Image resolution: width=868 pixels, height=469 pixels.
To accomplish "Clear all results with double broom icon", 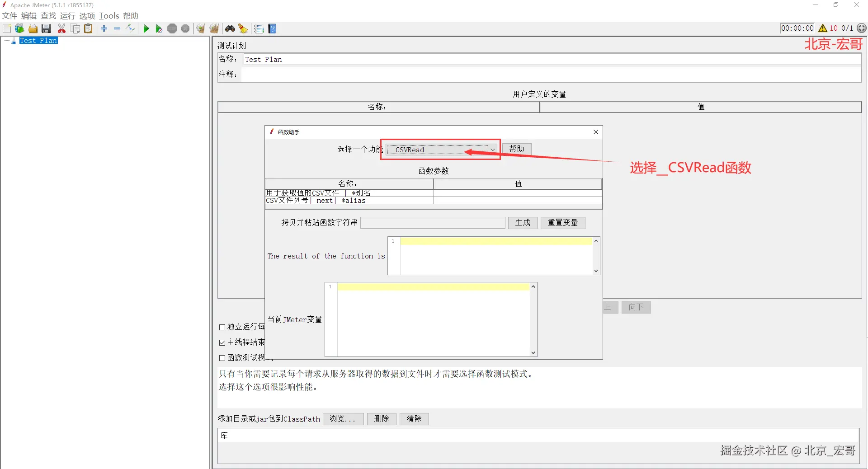I will coord(214,28).
